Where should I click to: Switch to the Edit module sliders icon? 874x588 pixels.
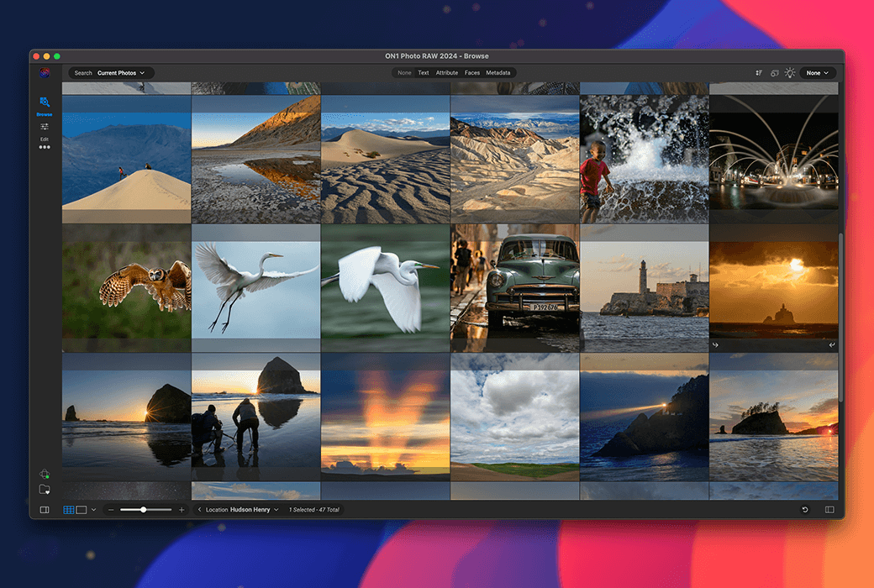45,127
